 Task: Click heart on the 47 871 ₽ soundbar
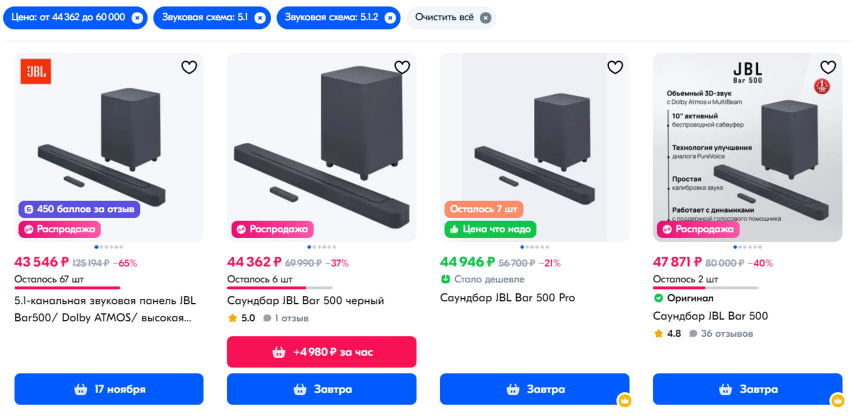(828, 67)
